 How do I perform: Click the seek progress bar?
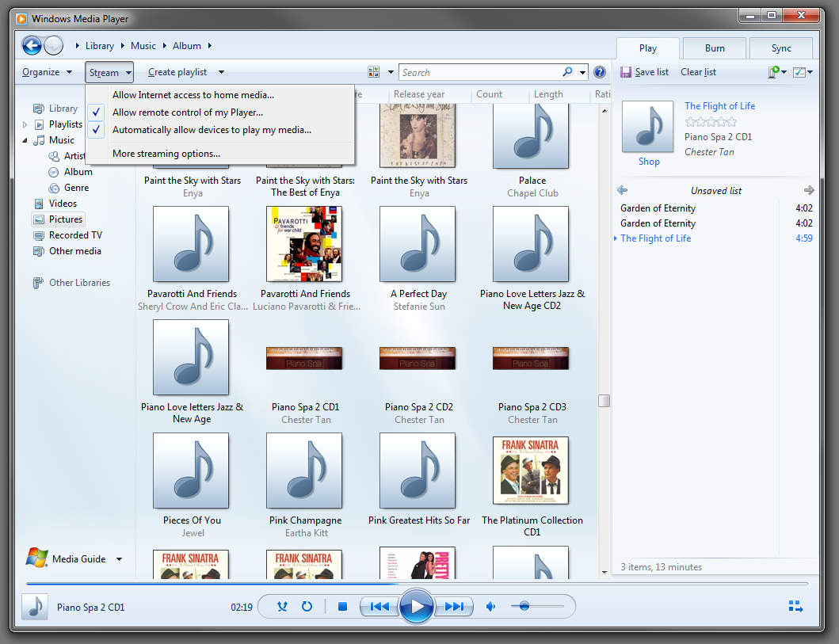click(x=417, y=584)
